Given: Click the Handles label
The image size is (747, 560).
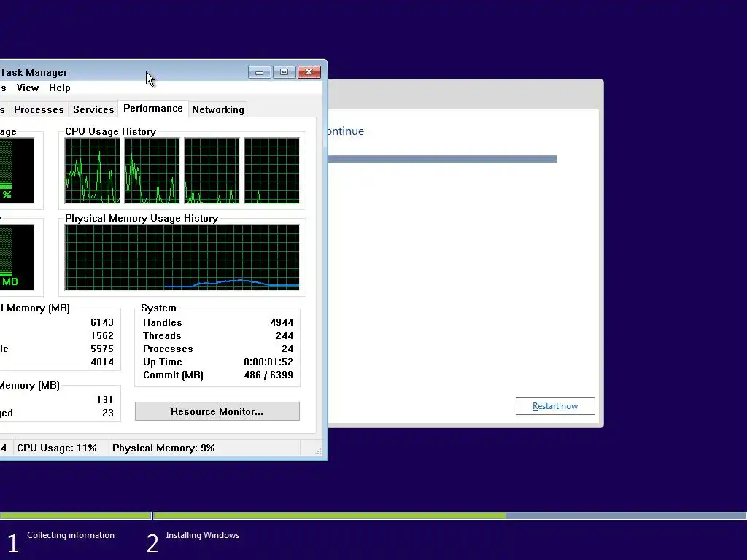Looking at the screenshot, I should point(163,322).
